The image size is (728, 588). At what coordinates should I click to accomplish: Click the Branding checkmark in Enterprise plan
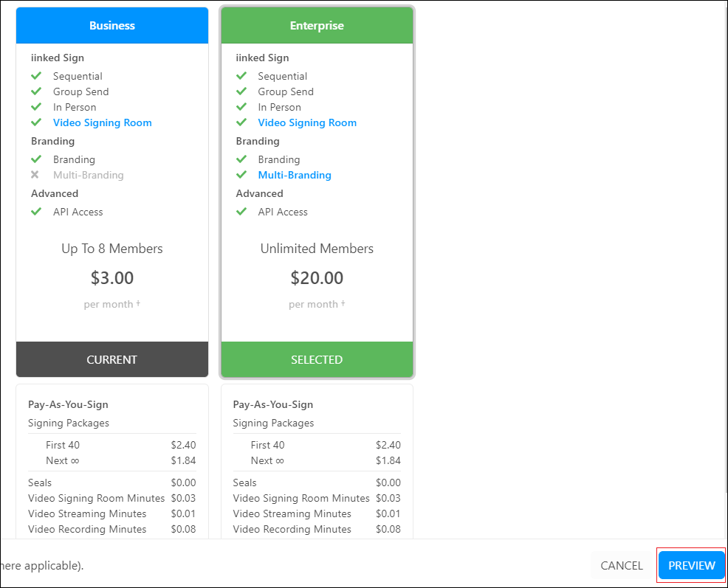241,159
